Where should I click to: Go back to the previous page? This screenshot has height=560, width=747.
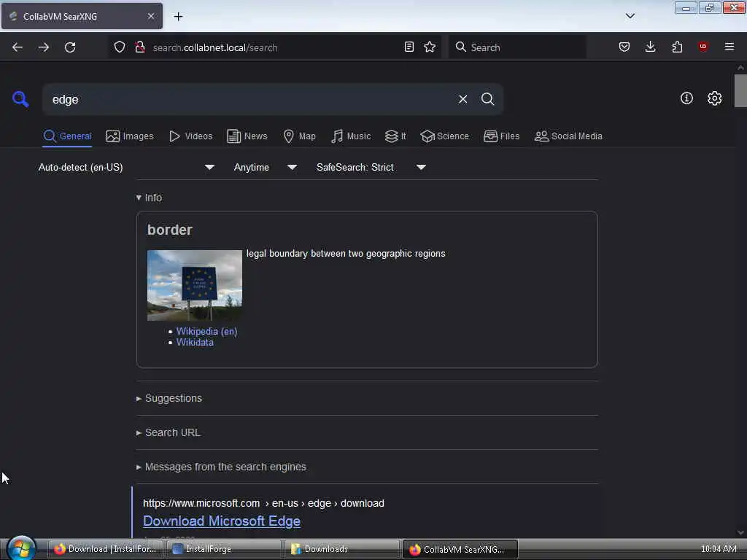click(x=18, y=47)
